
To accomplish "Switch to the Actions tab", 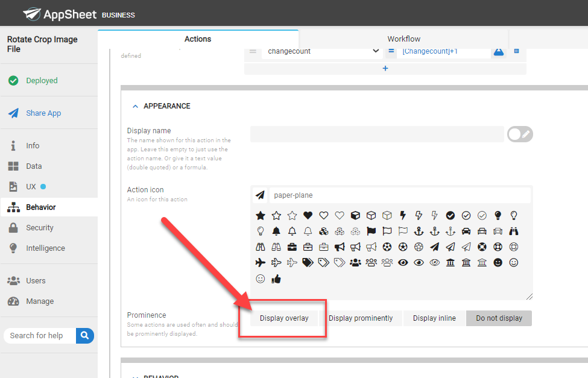I will (x=198, y=39).
